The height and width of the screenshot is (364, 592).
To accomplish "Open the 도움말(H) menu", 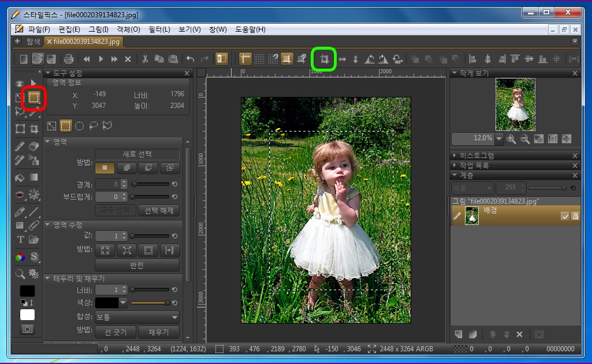I will click(250, 29).
